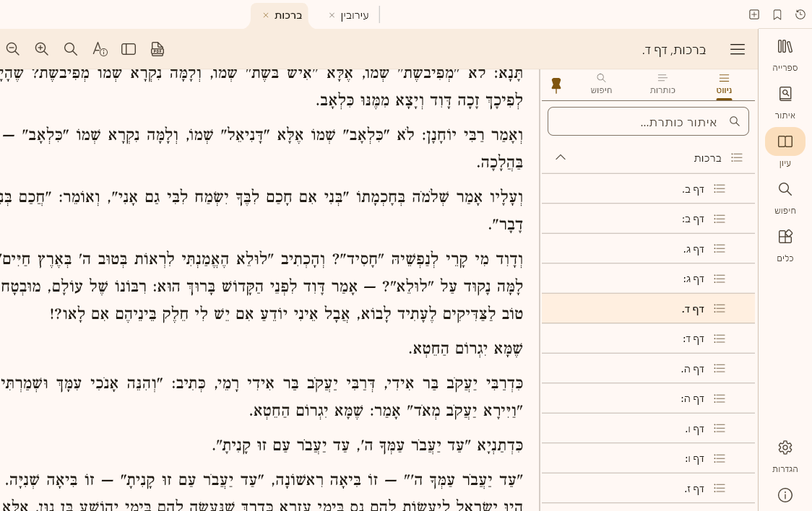Click the zoom-in magnifier in the toolbar
Viewport: 812px width, 511px height.
pos(41,49)
